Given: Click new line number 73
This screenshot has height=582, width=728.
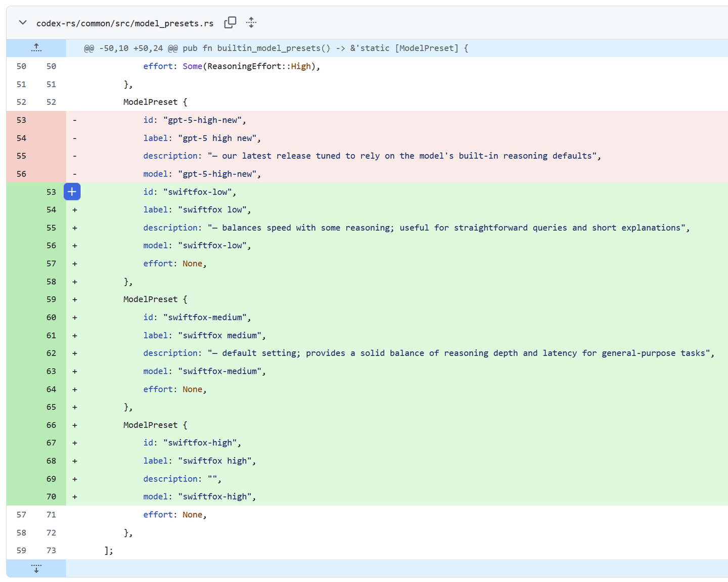Looking at the screenshot, I should point(51,550).
